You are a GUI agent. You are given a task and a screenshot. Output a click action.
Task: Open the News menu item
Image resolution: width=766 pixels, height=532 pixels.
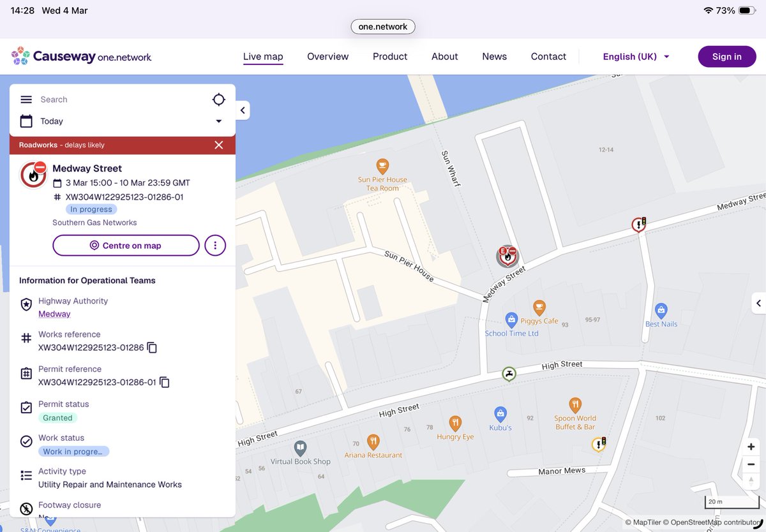point(494,57)
